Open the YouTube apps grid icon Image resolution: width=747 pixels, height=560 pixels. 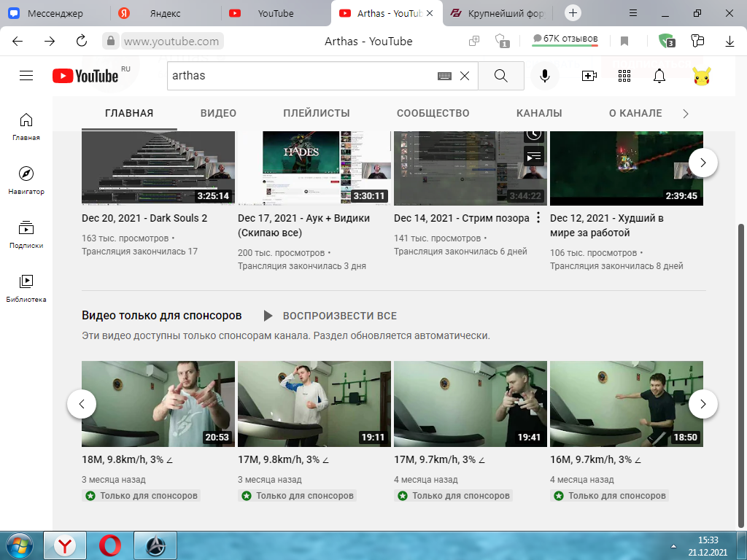[x=624, y=76]
